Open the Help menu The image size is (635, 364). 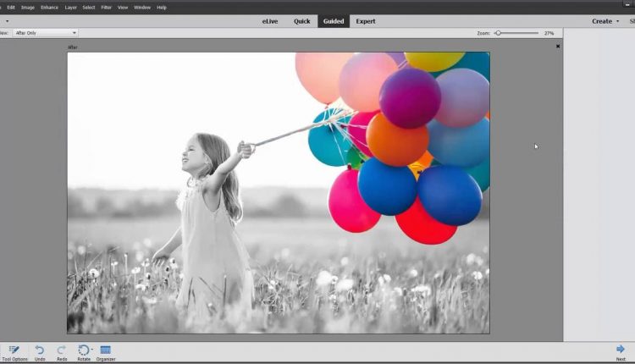click(x=161, y=7)
